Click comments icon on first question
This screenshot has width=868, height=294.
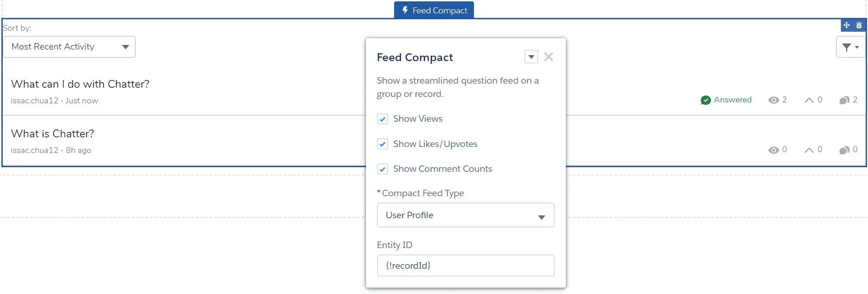pyautogui.click(x=844, y=100)
